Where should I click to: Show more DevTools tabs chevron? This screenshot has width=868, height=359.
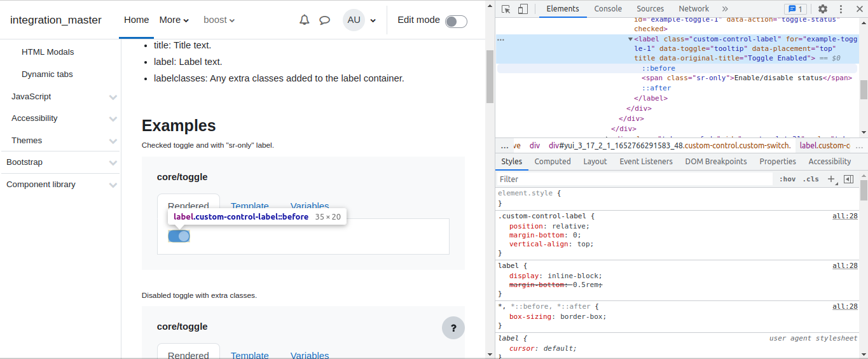(x=725, y=9)
